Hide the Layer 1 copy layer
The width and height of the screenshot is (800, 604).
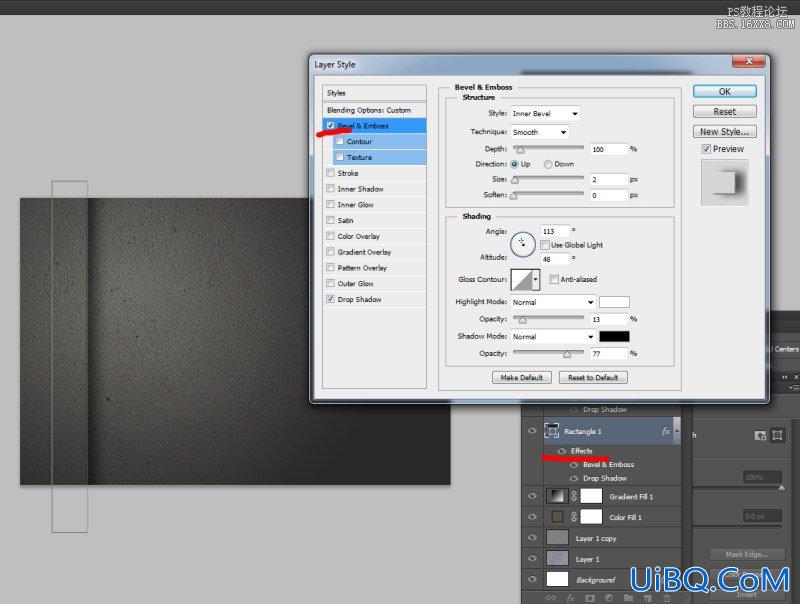[x=532, y=538]
